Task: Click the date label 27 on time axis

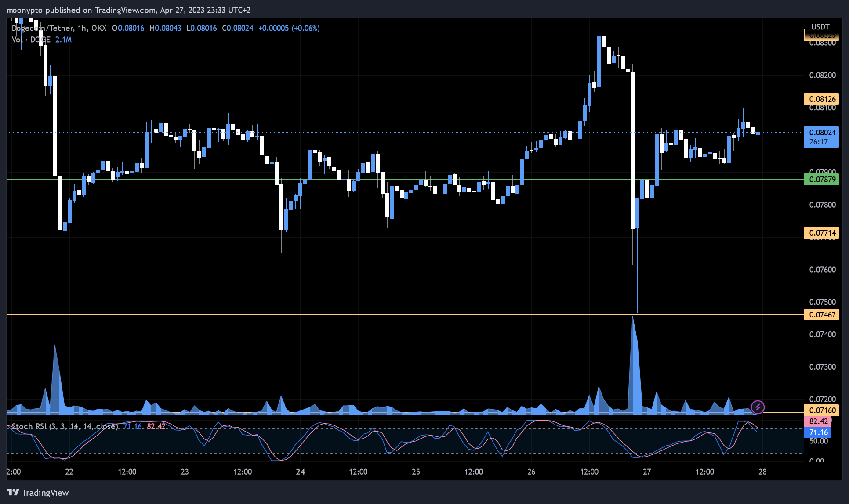Action: (x=647, y=472)
